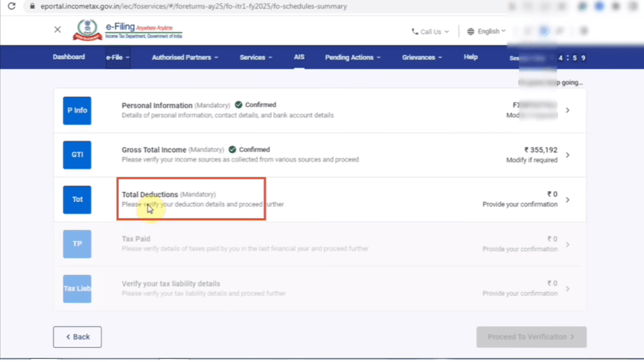The height and width of the screenshot is (362, 644).
Task: Expand the e-File menu
Action: [x=117, y=57]
